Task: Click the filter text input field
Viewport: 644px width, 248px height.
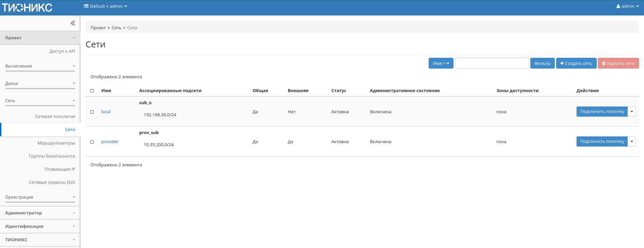Action: (x=491, y=63)
